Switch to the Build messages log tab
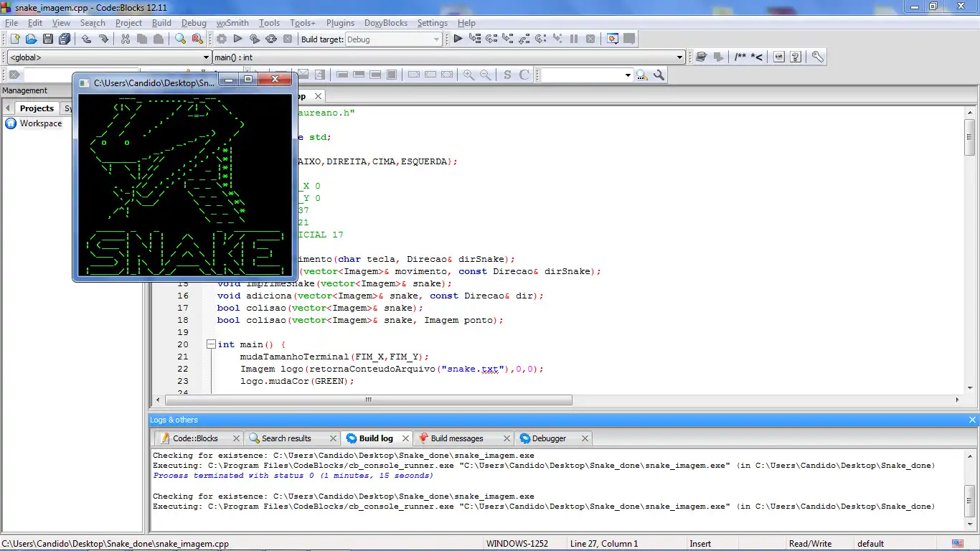 (457, 438)
